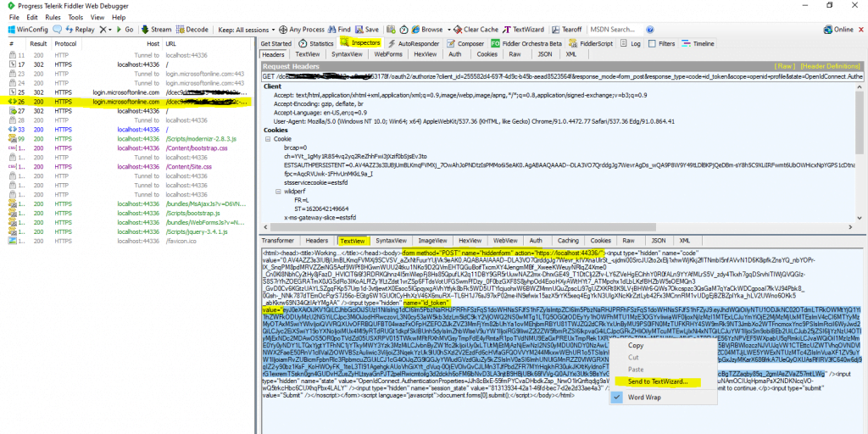Open the Timeline tab
Viewport: 868px width, 434px height.
698,43
